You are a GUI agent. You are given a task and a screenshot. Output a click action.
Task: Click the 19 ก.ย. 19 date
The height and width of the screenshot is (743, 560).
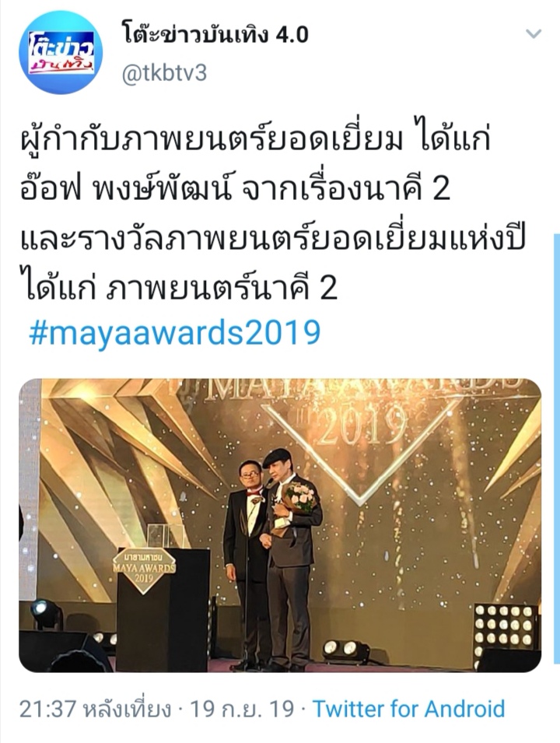[x=242, y=710]
